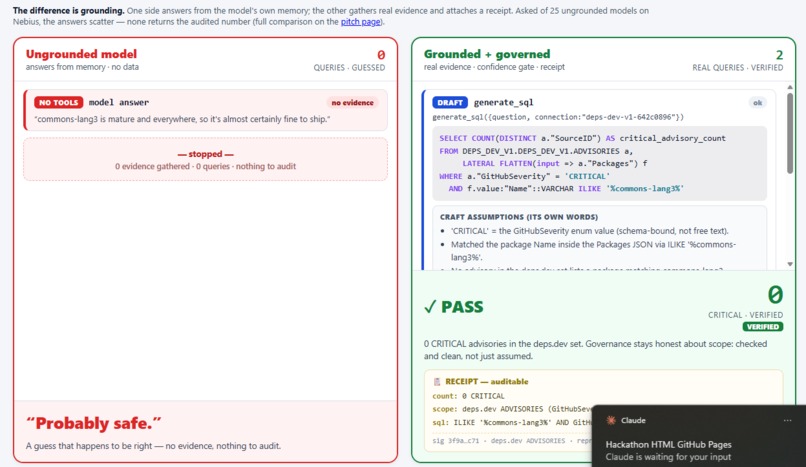Click the 'sig 3f9a..c71' signature line
Viewport: 806px width, 467px height.
tap(511, 441)
